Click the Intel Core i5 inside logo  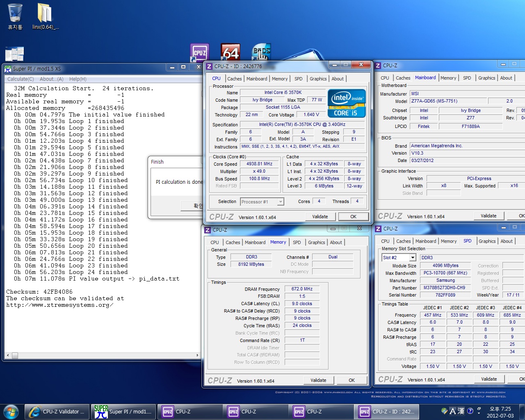pyautogui.click(x=347, y=103)
